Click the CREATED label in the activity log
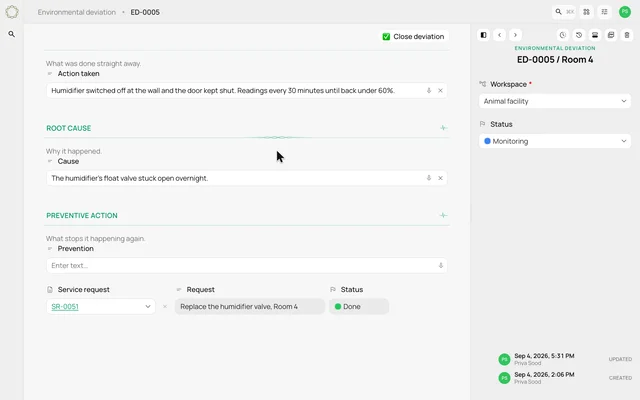This screenshot has height=400, width=640. click(620, 378)
